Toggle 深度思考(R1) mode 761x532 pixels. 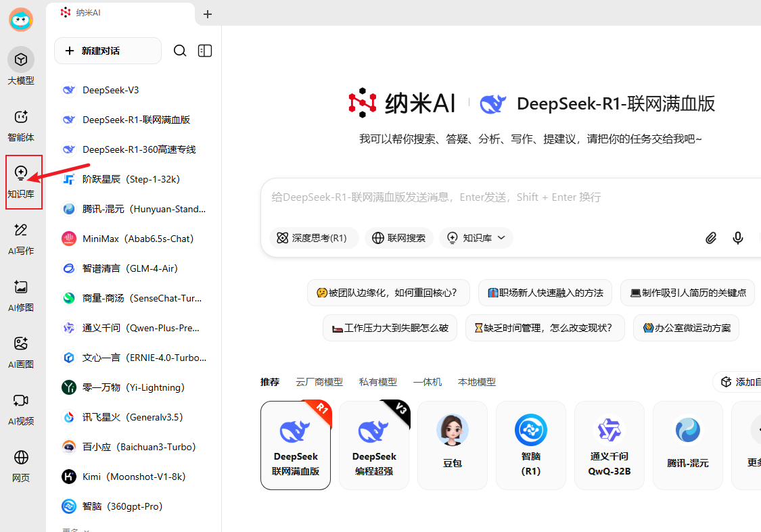[314, 238]
